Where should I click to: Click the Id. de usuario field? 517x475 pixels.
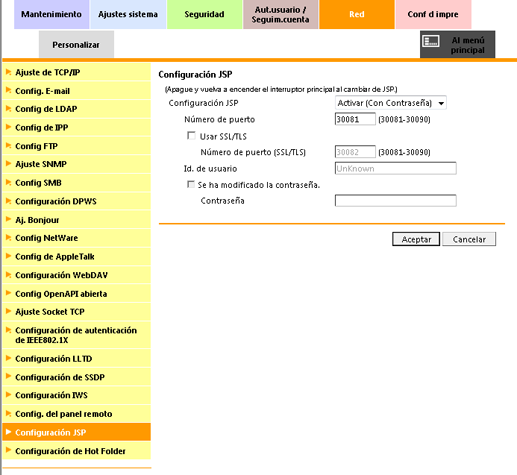point(395,168)
